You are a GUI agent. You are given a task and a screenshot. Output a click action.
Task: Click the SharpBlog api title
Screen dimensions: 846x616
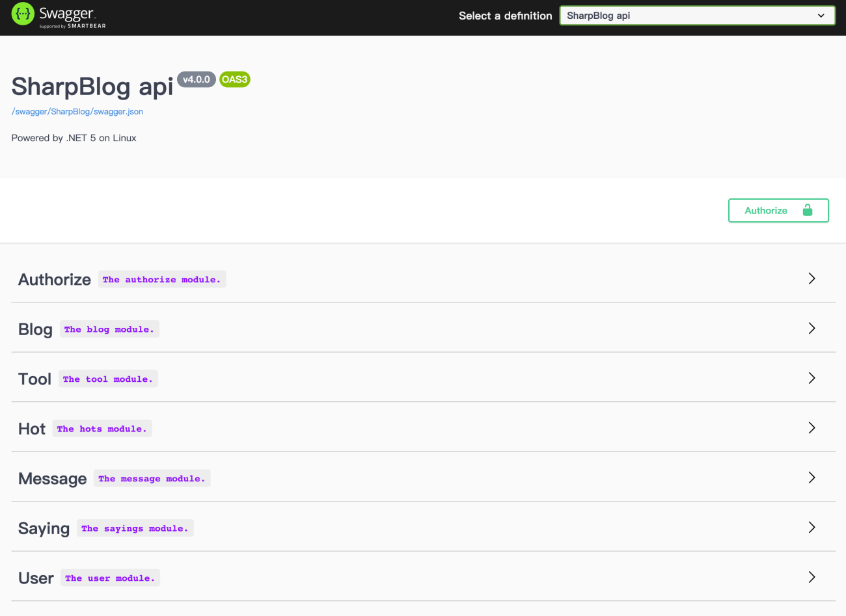coord(92,87)
